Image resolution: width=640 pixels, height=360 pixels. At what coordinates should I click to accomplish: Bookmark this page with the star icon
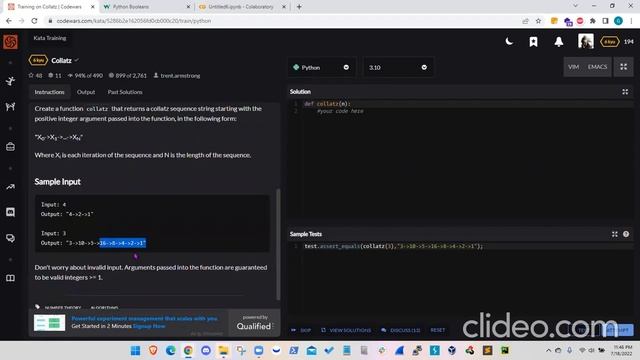[538, 21]
